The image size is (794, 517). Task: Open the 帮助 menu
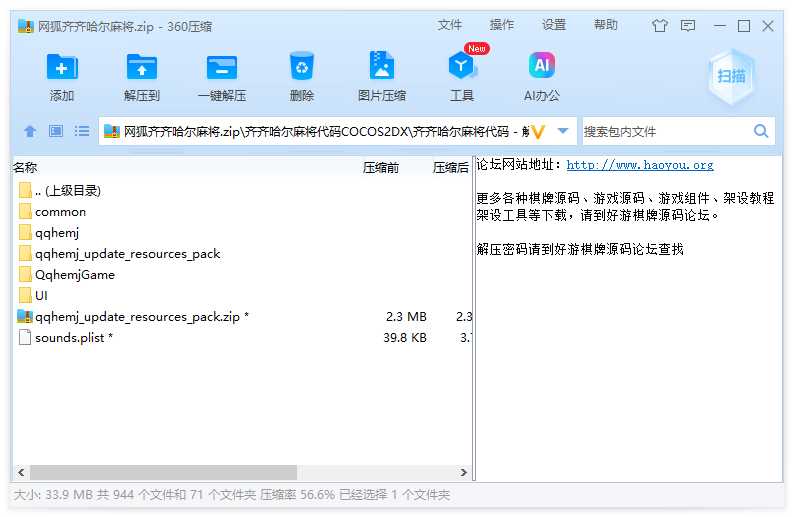[x=606, y=25]
